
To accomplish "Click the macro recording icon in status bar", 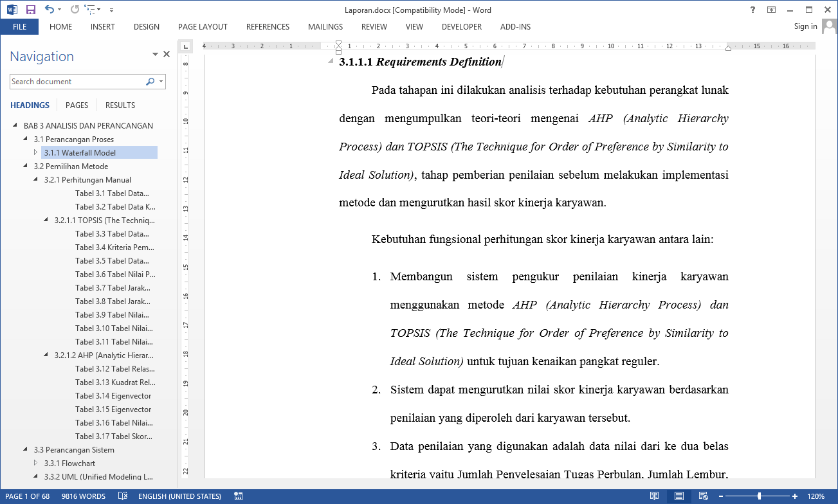I will [239, 496].
